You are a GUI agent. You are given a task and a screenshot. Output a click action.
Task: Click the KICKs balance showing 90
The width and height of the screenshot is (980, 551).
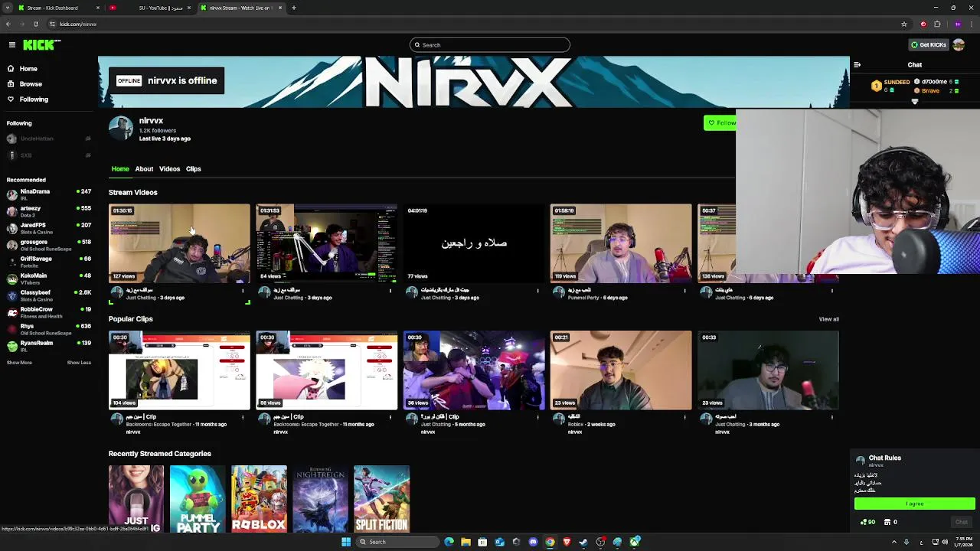click(868, 522)
